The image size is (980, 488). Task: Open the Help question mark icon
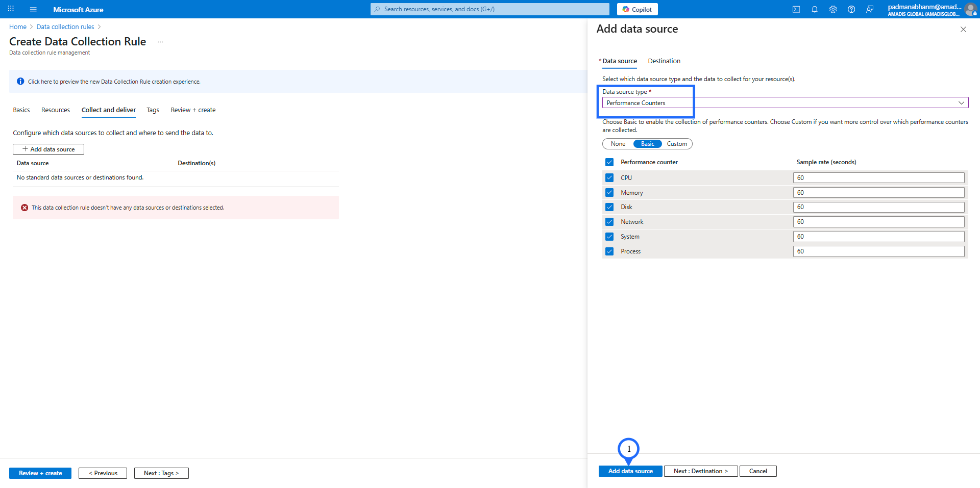point(851,9)
